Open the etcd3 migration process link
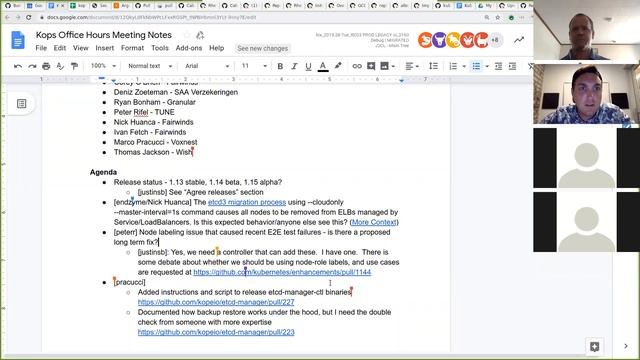 point(247,202)
